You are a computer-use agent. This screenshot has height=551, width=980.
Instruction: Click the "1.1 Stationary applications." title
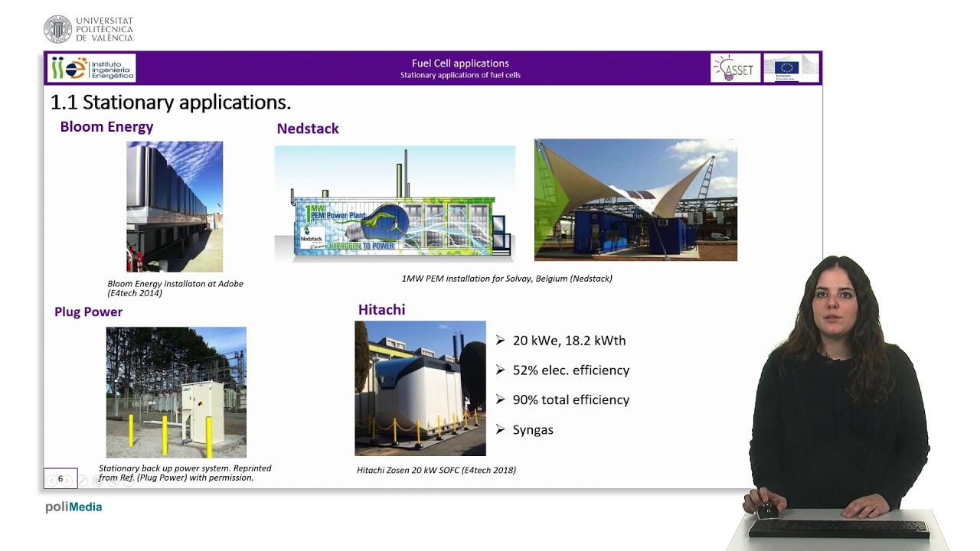[171, 102]
